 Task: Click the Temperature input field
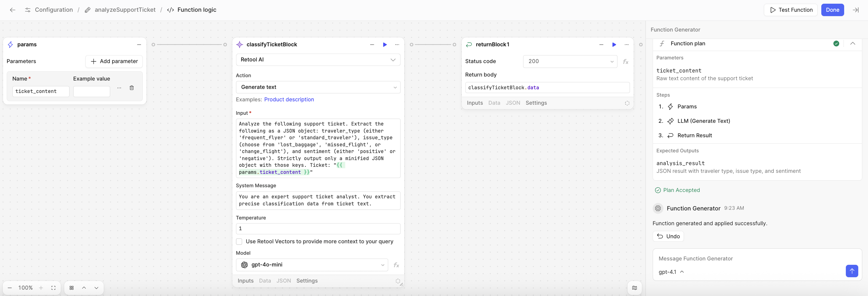coord(318,228)
